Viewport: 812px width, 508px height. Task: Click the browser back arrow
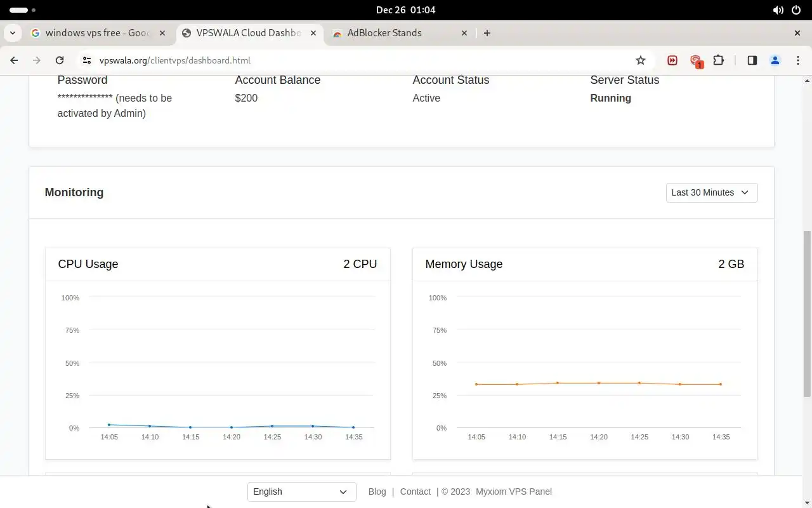pos(14,60)
